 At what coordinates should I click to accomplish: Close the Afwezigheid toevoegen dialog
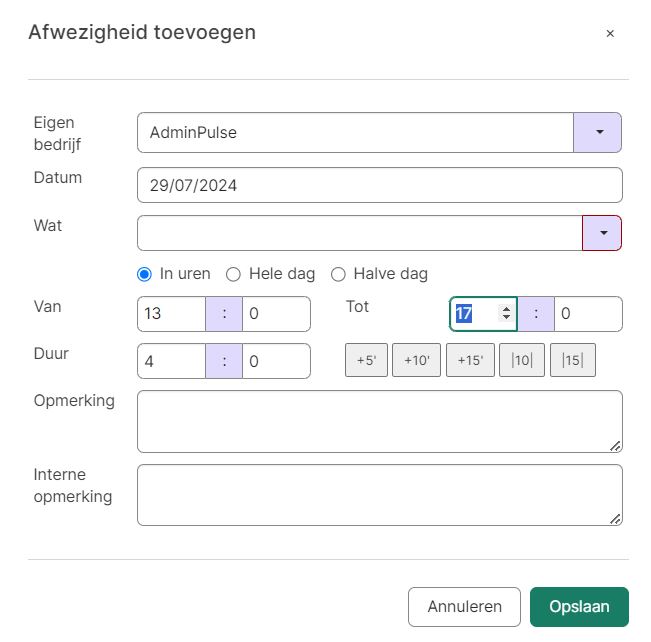[x=609, y=34]
